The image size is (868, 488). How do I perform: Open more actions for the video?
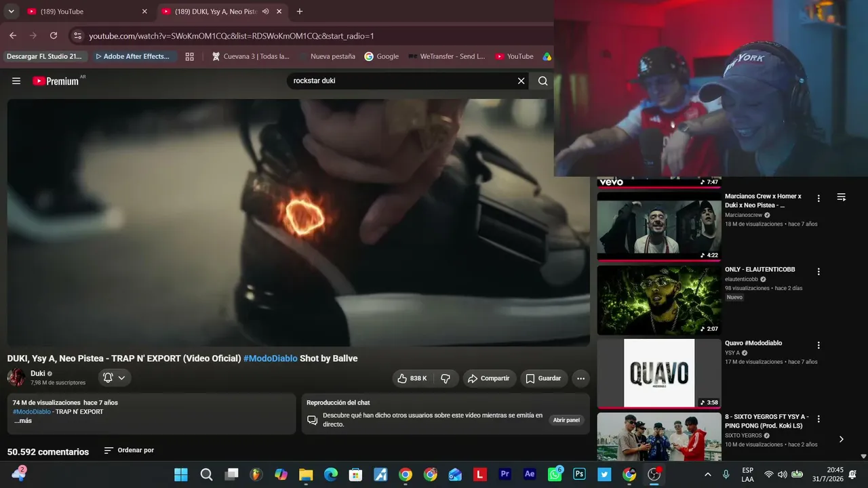pyautogui.click(x=580, y=378)
